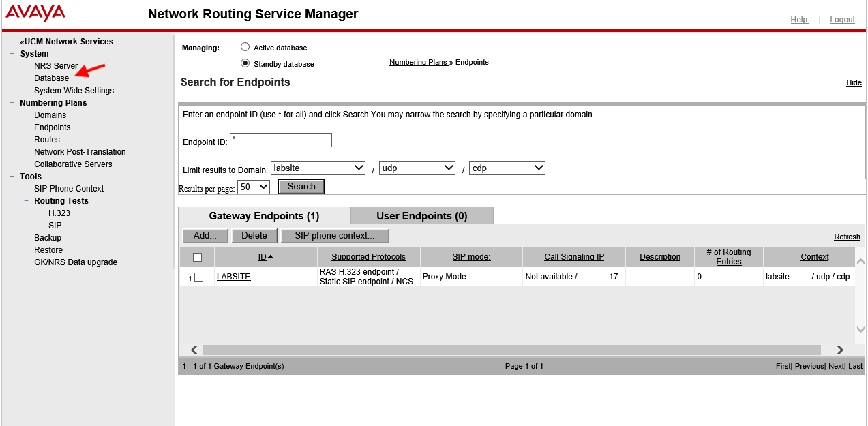Open SIP Phone Context tool
The image size is (868, 426).
point(69,189)
